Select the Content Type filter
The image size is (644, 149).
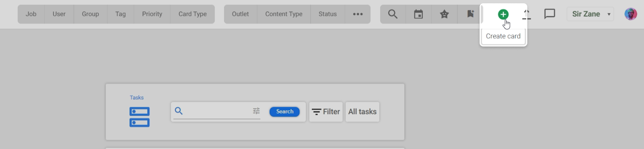coord(284,14)
